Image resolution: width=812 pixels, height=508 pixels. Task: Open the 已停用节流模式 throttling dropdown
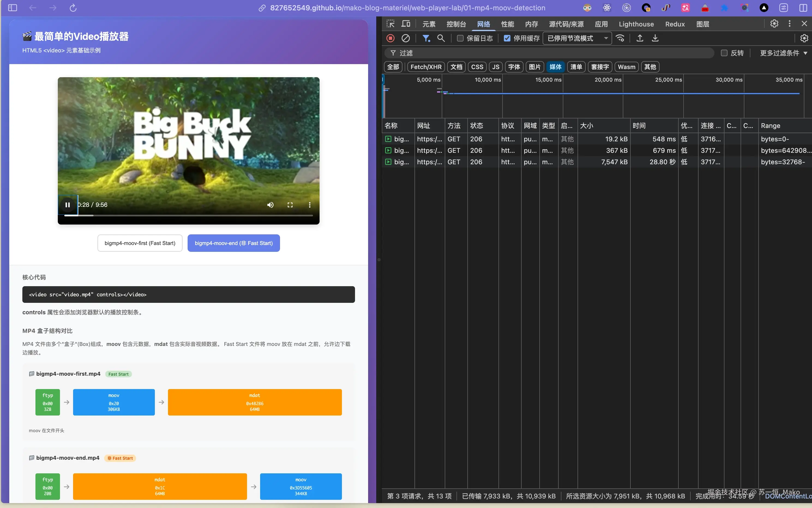click(577, 38)
